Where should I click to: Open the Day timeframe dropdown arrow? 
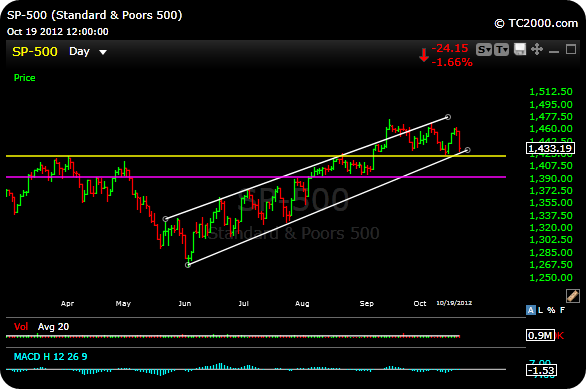[103, 52]
